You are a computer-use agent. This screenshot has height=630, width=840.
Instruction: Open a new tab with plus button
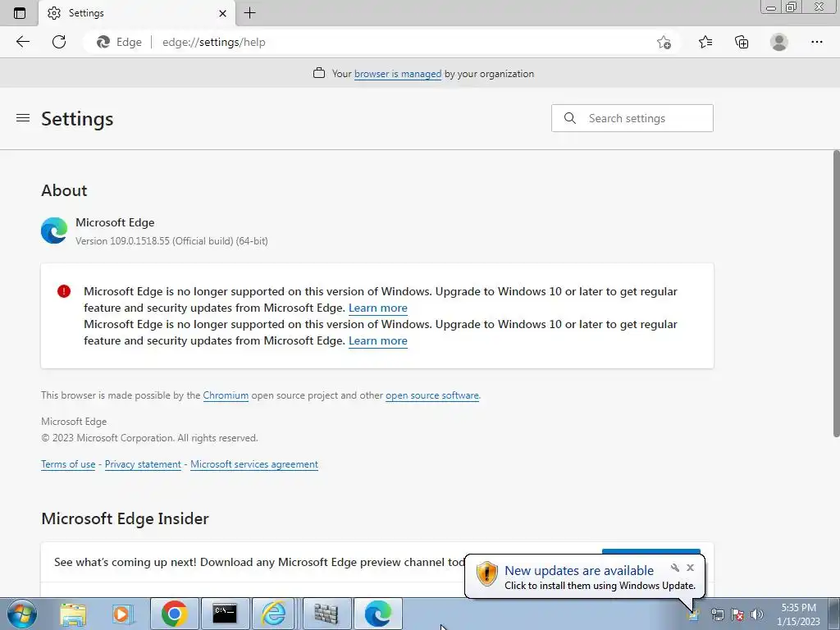tap(249, 13)
